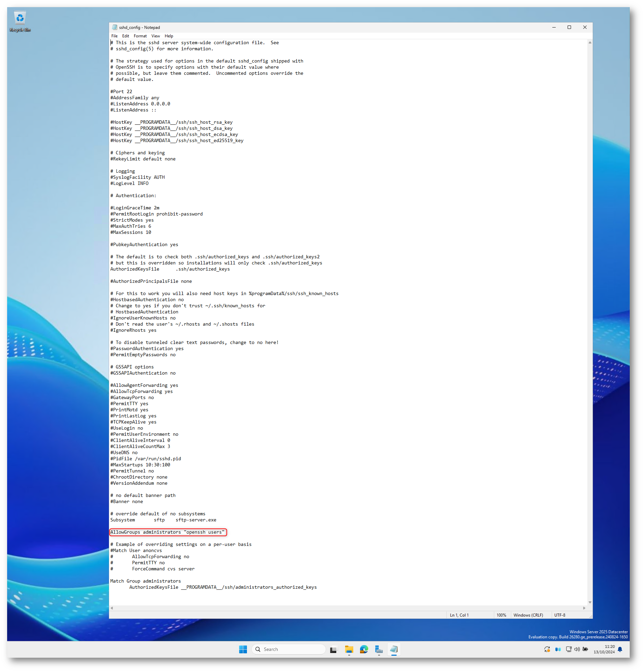This screenshot has height=672, width=644.
Task: Click the #AddressFamily any line
Action: (135, 98)
